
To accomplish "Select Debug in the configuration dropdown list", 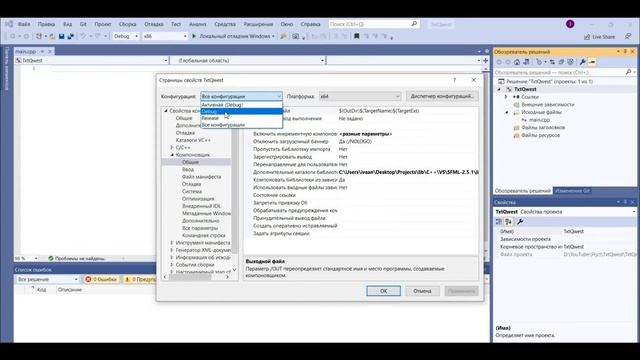I will 241,111.
